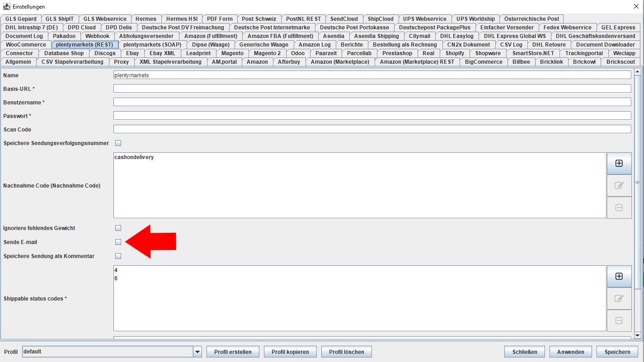Screen dimensions: 644x362
Task: Open the DHL Retoure tab
Action: pyautogui.click(x=549, y=45)
